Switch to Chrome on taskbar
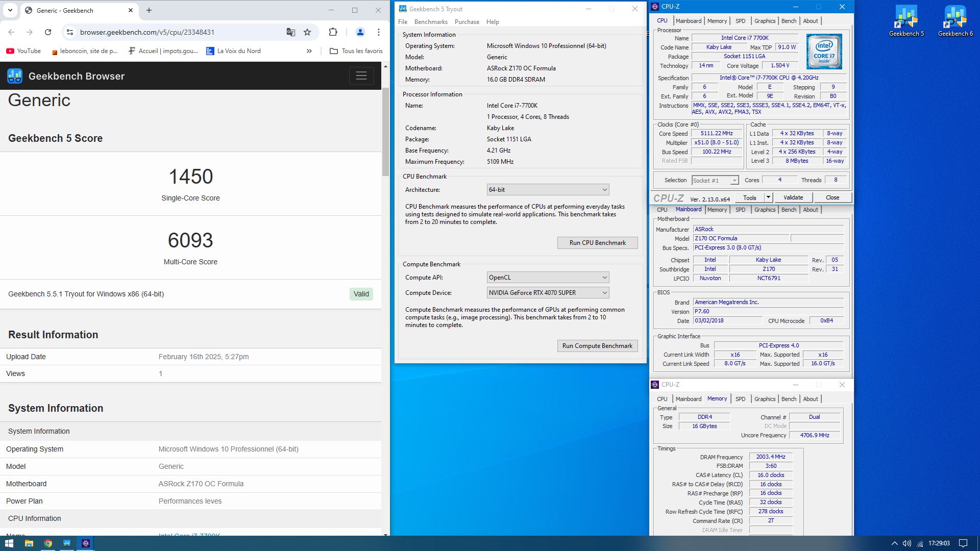The width and height of the screenshot is (980, 551). 48,543
